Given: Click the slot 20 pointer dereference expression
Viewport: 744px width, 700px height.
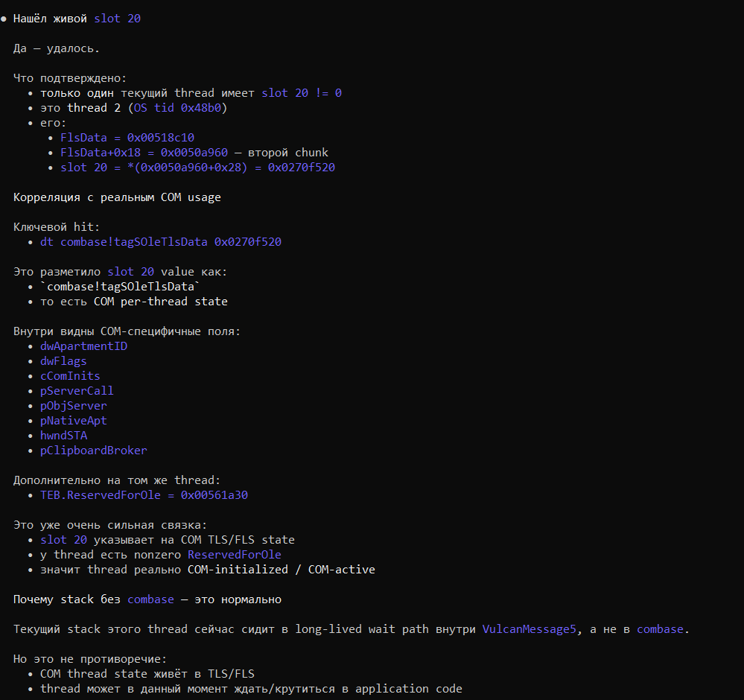Looking at the screenshot, I should point(197,168).
